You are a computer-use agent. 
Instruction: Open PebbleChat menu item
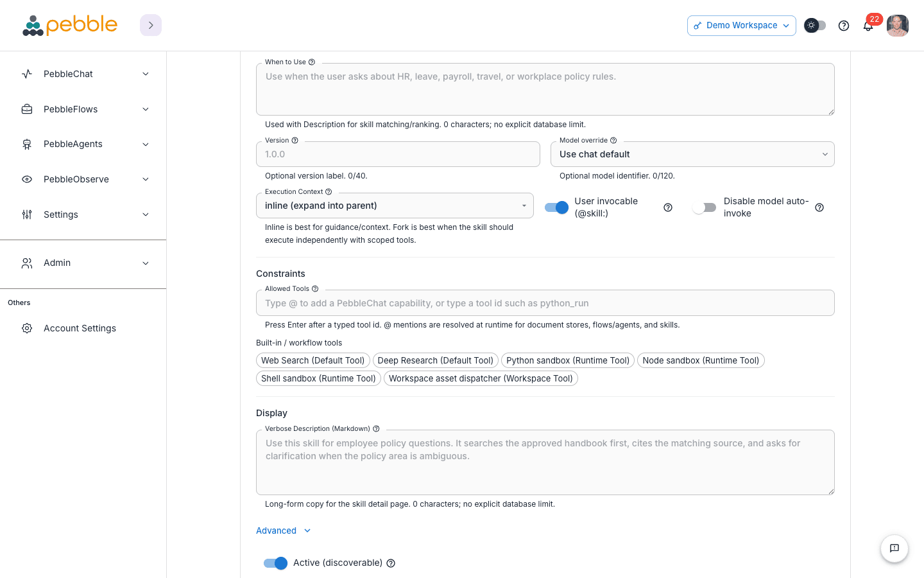[83, 74]
